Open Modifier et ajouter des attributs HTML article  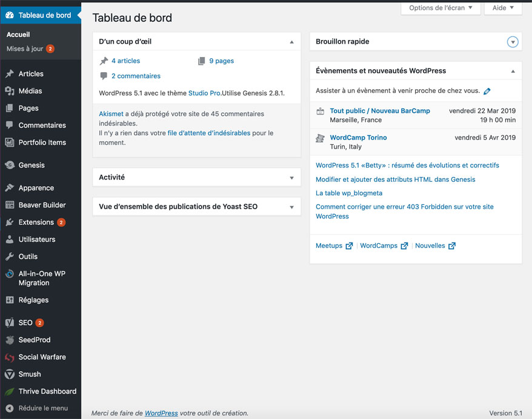(x=396, y=179)
